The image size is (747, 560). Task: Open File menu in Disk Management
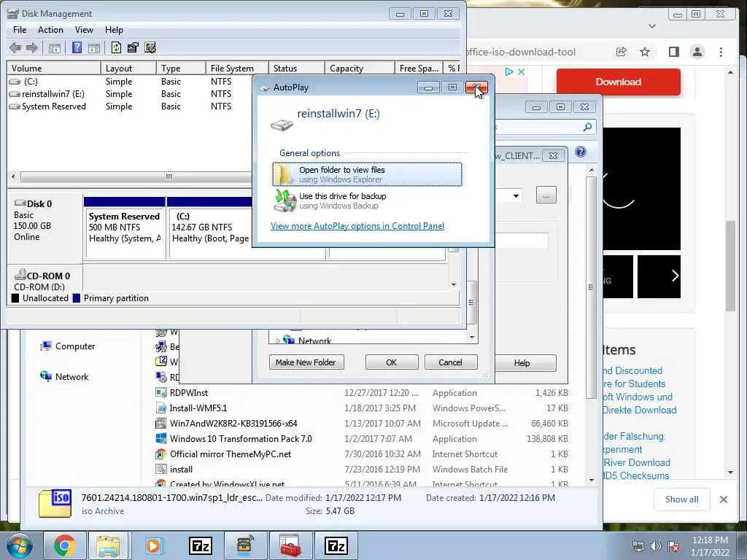(20, 29)
